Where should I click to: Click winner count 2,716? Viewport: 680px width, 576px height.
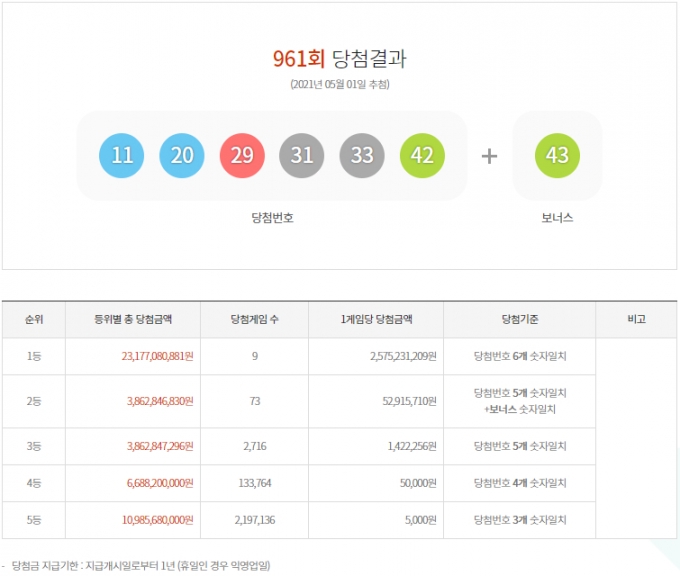[255, 446]
